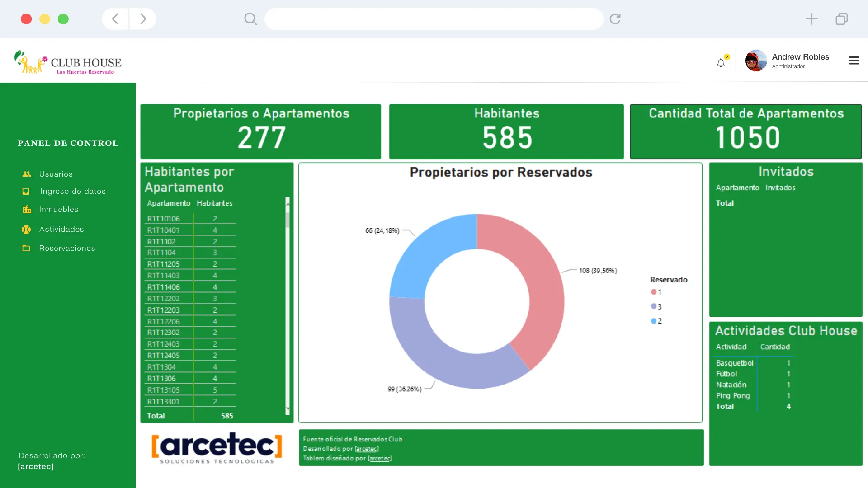Open a new browser tab with plus
Viewport: 868px width, 488px height.
(x=811, y=19)
